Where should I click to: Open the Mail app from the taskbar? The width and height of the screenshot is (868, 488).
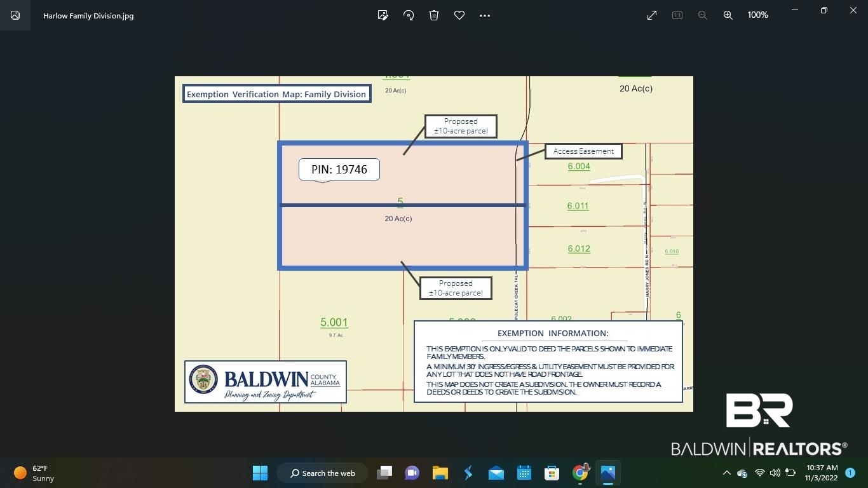[x=496, y=473]
